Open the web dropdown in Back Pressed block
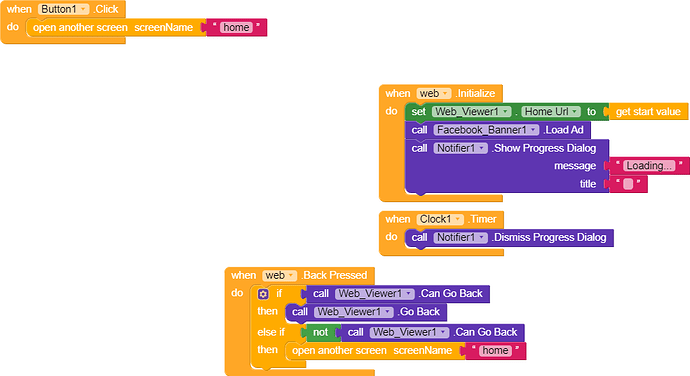 click(279, 276)
